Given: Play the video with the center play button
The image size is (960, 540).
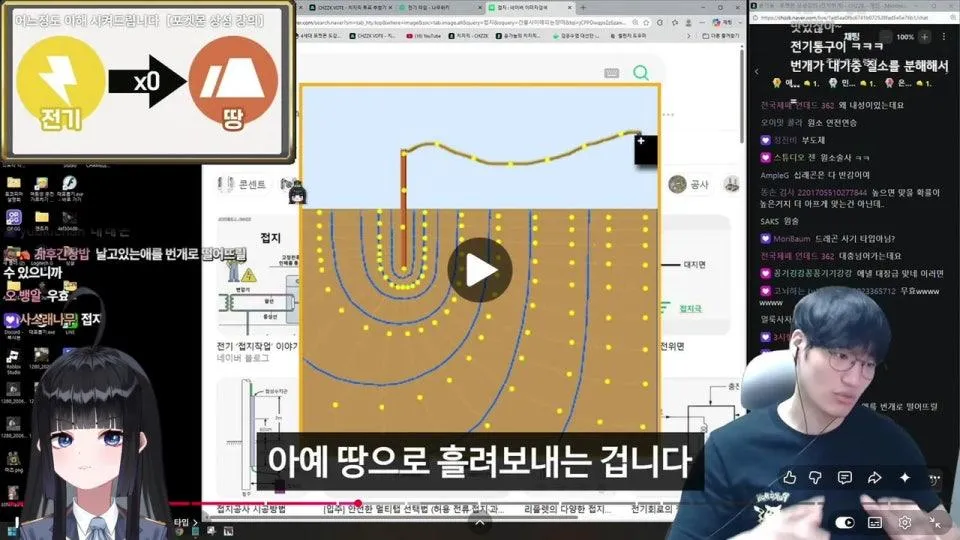Looking at the screenshot, I should 479,270.
